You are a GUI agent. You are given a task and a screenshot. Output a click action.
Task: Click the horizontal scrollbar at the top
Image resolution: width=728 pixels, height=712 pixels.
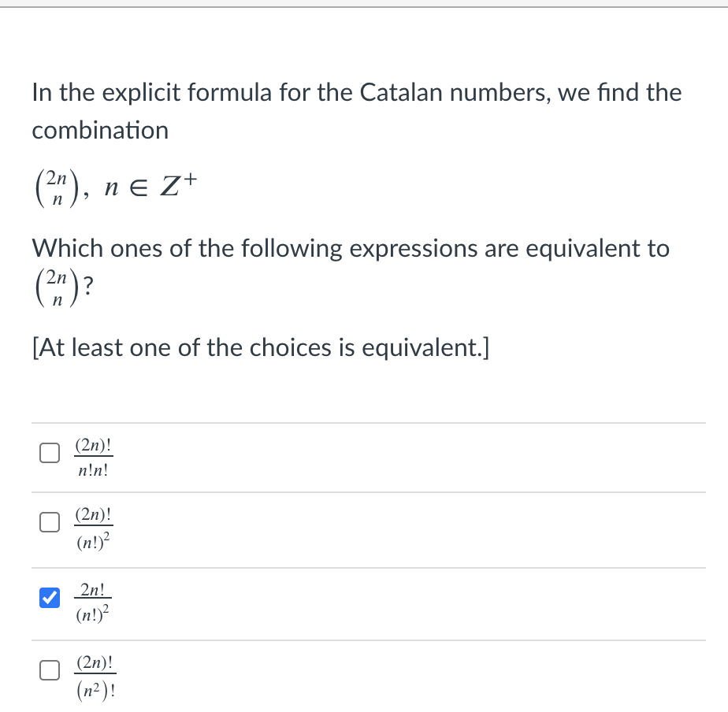coord(362,6)
